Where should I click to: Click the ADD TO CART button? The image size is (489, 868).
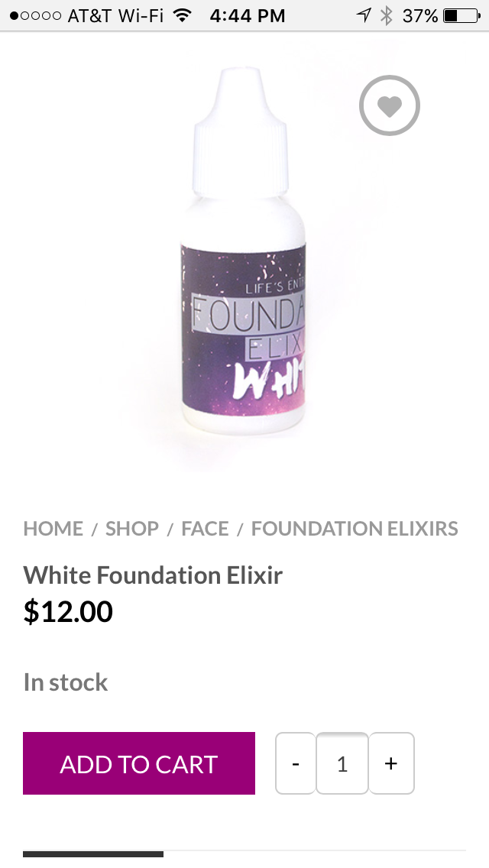(x=139, y=763)
